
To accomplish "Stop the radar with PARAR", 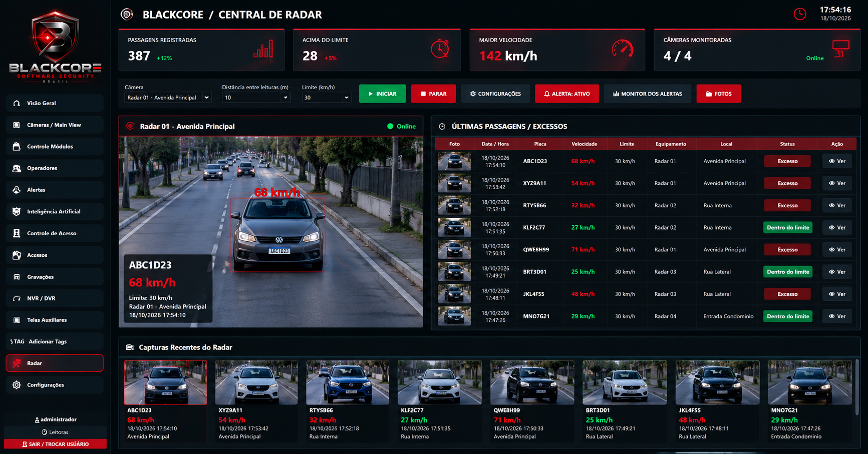I will pyautogui.click(x=433, y=94).
